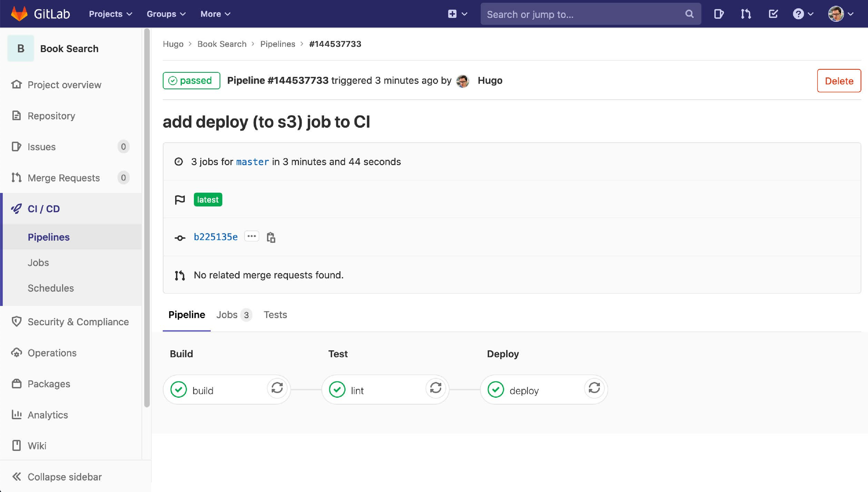Open Merge Requests in sidebar
Image resolution: width=868 pixels, height=492 pixels.
click(63, 178)
